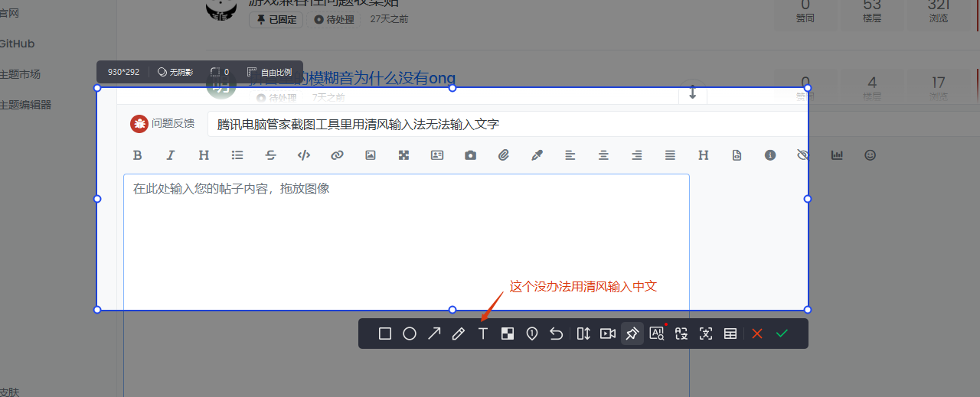Insert a bulleted list
Screen dimensions: 980x397
pos(237,155)
